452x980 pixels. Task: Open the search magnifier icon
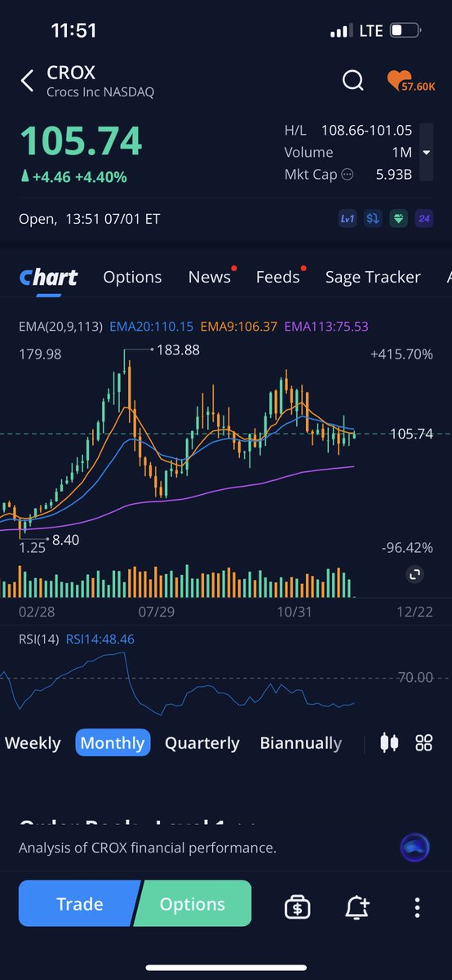tap(352, 80)
